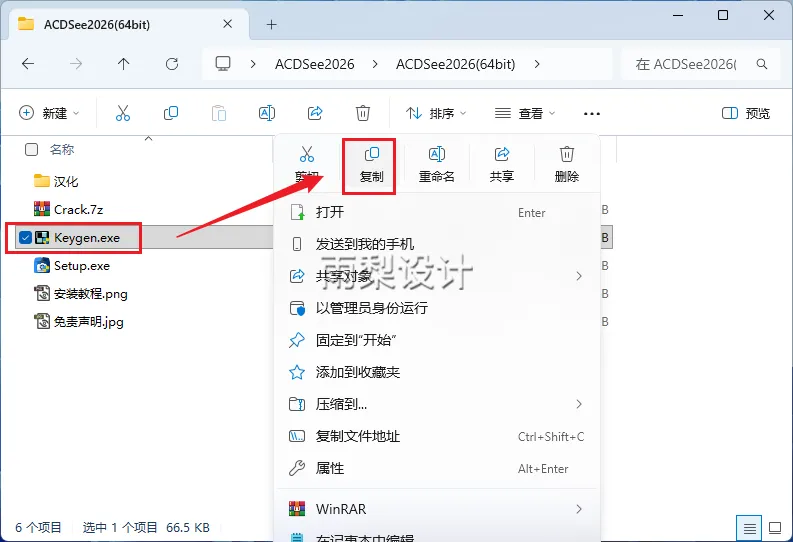Image resolution: width=793 pixels, height=542 pixels.
Task: Select 固定到"开始" menu entry
Action: pyautogui.click(x=436, y=340)
